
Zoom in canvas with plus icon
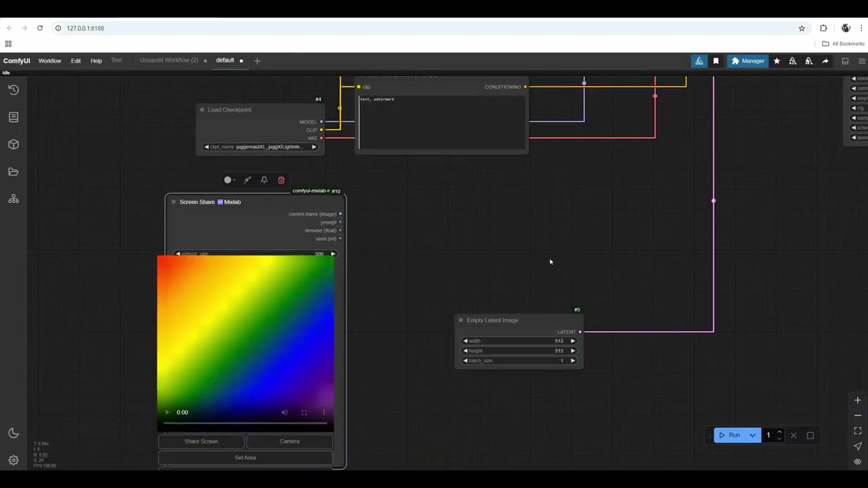pos(858,401)
